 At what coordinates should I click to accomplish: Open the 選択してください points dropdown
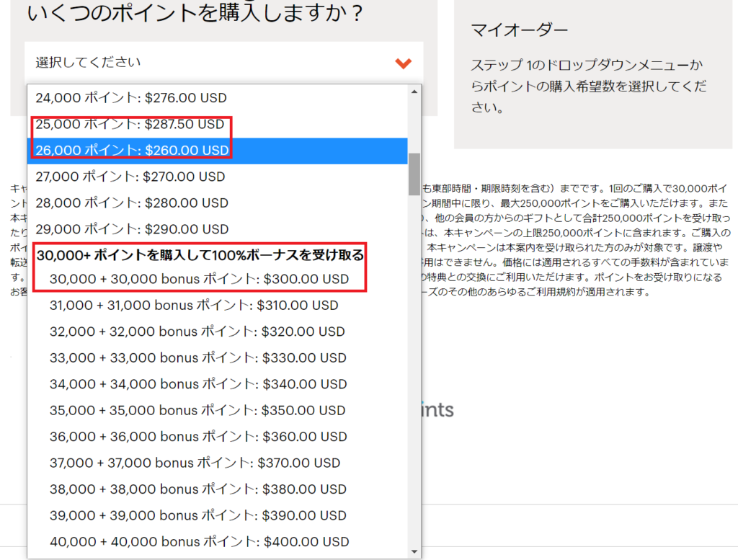(216, 63)
